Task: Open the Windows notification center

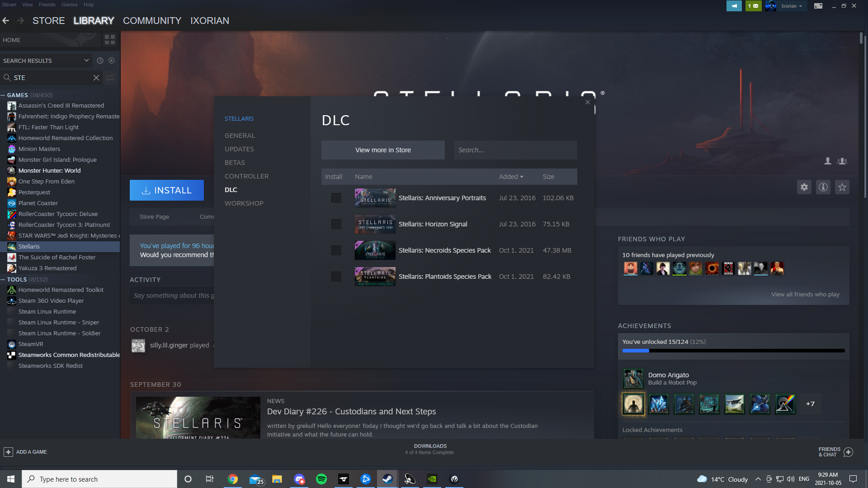Action: tap(853, 479)
